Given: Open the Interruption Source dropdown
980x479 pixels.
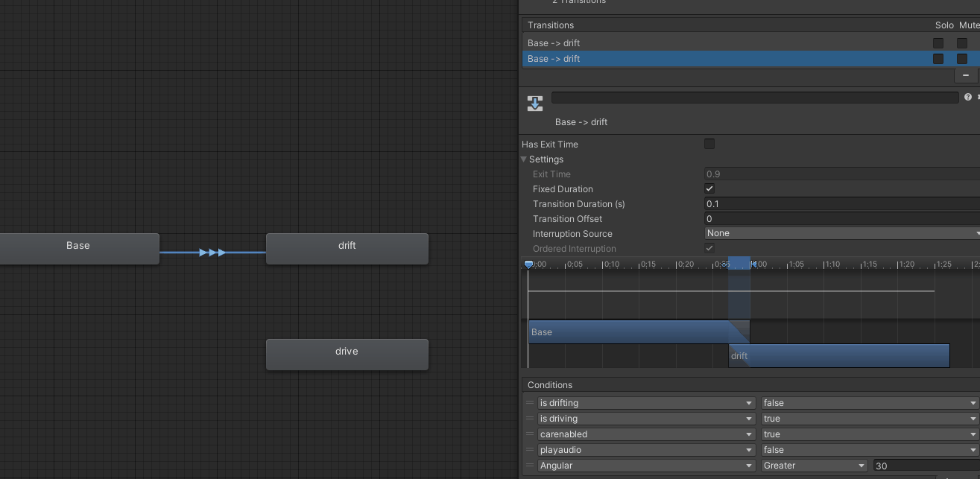Looking at the screenshot, I should (x=842, y=233).
